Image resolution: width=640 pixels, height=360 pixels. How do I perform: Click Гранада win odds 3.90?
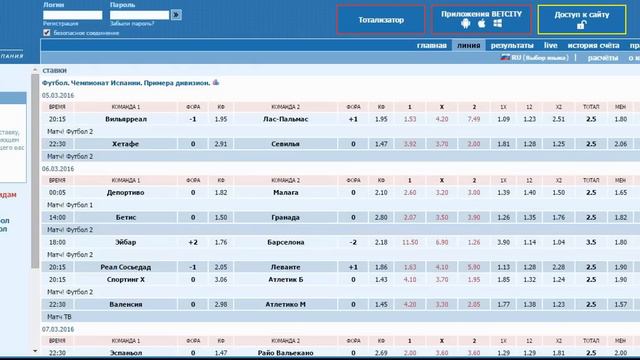[473, 218]
